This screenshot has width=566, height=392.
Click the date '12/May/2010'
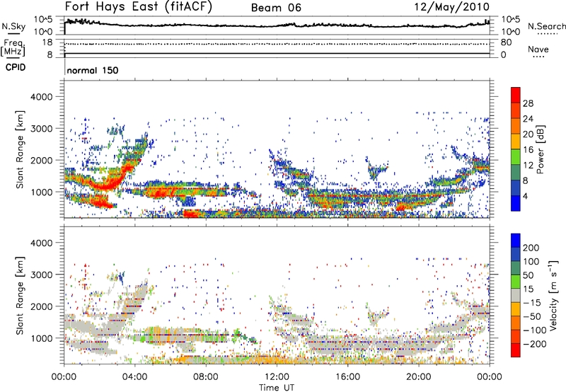[x=451, y=7]
